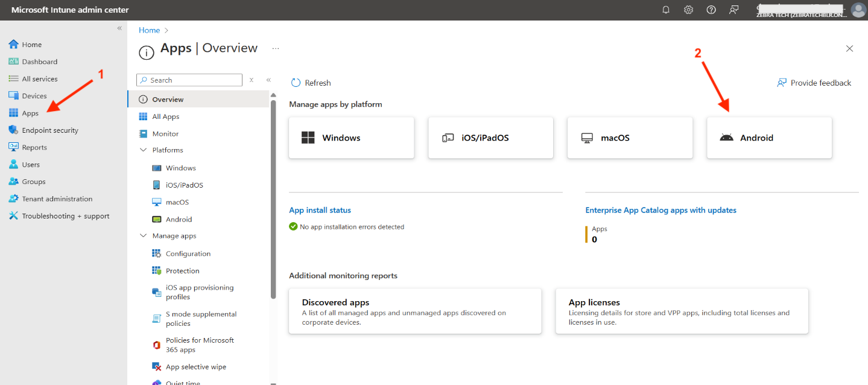Open the All Apps menu item
This screenshot has height=385, width=868.
coord(165,116)
